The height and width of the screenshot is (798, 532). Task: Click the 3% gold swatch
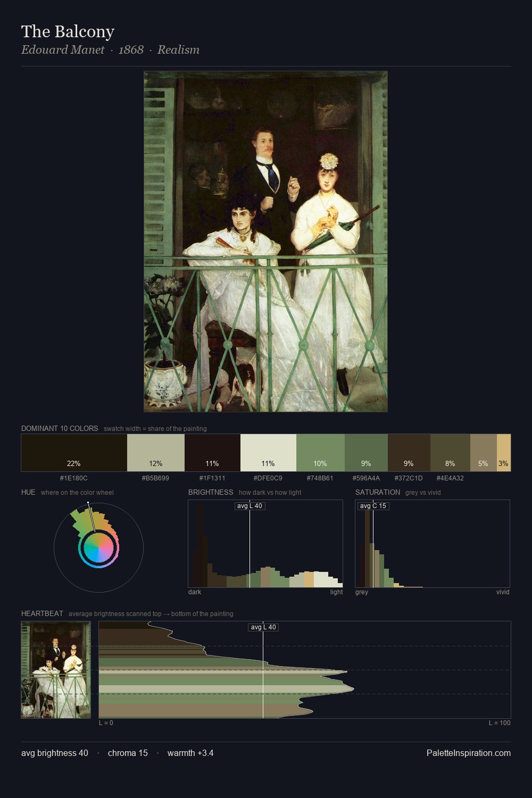(x=504, y=453)
